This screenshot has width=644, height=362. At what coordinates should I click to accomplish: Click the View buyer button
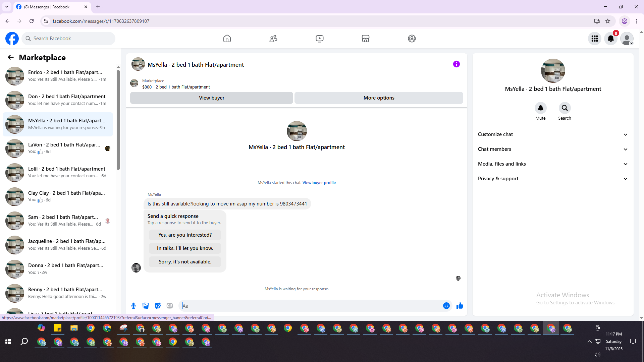tap(211, 98)
